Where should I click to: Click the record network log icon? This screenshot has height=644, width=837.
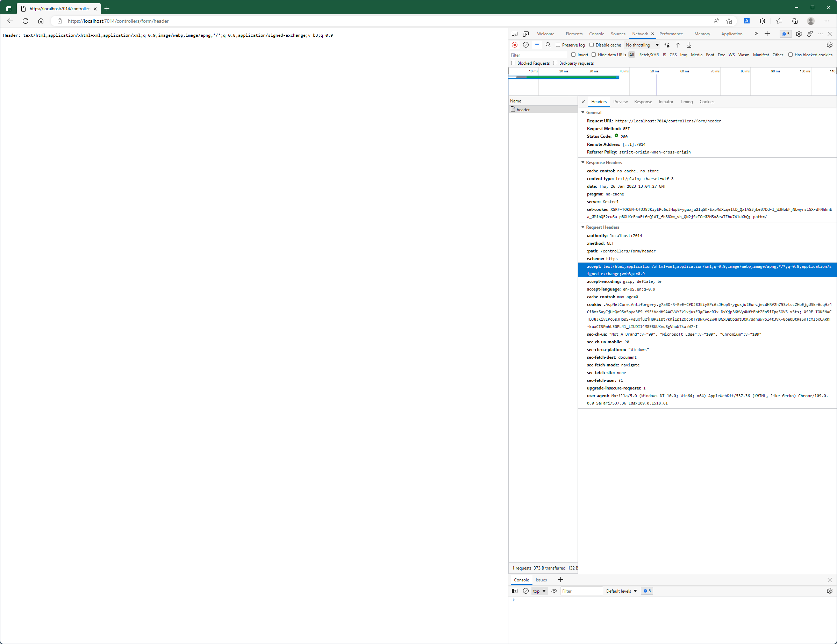(515, 45)
